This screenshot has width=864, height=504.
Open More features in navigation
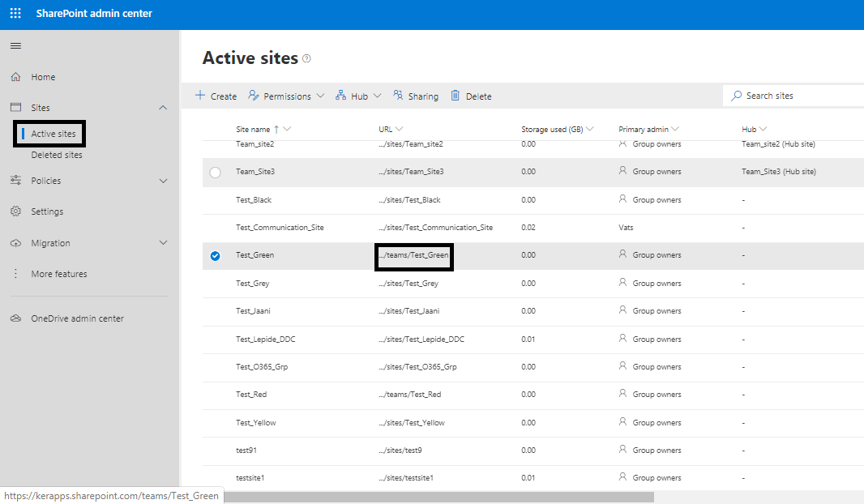point(59,274)
